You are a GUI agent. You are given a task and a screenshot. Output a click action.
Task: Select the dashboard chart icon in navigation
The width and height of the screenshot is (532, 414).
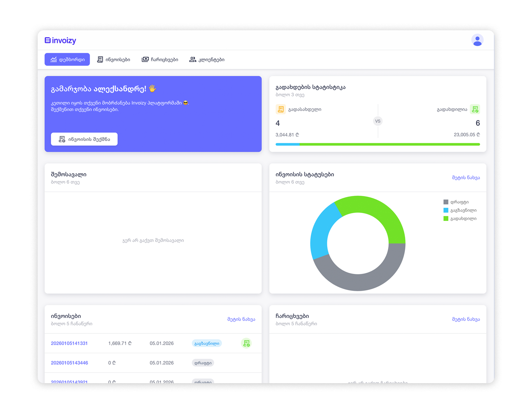click(x=54, y=59)
